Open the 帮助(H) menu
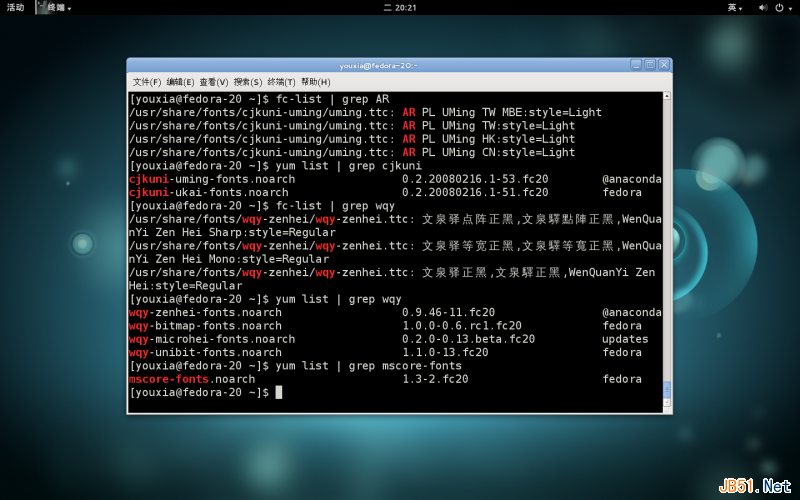The width and height of the screenshot is (800, 500). pos(315,82)
